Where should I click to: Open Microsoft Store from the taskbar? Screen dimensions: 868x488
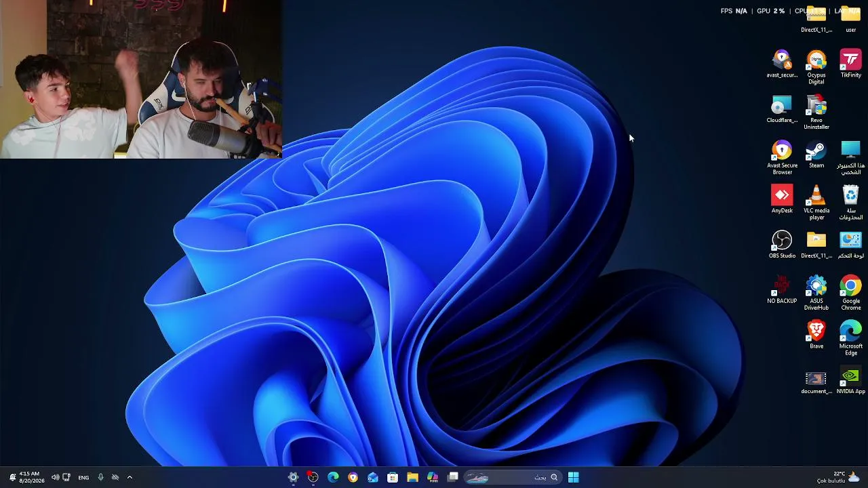(393, 477)
